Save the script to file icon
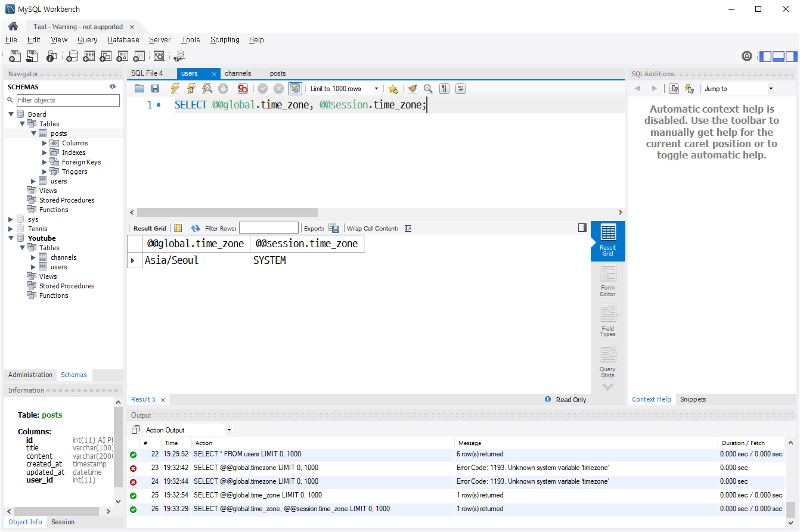This screenshot has height=532, width=800. 155,89
